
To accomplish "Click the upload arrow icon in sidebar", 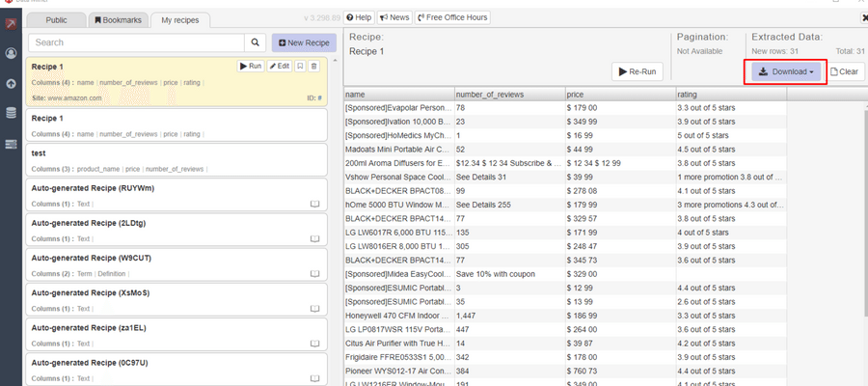I will (11, 84).
